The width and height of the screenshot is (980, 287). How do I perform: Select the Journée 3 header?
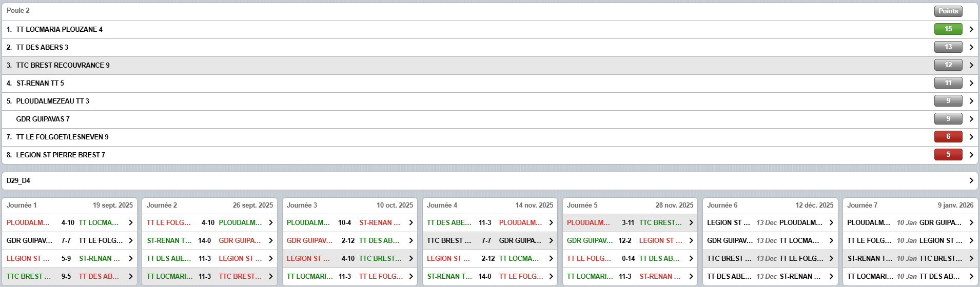[x=349, y=205]
